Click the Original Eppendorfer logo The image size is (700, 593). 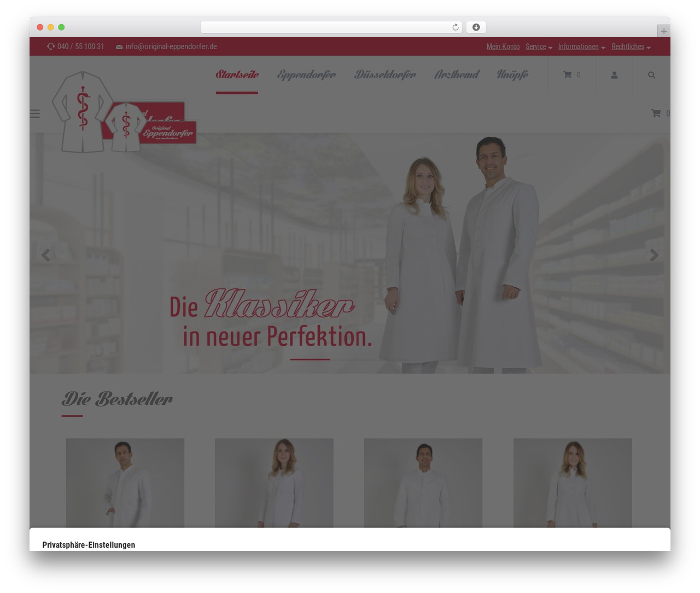click(x=124, y=112)
